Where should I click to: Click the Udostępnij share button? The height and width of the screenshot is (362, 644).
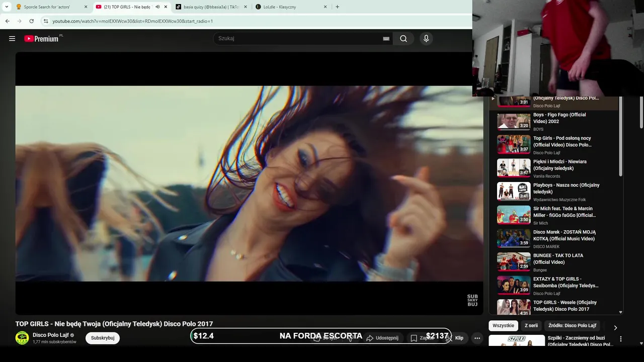pos(382,338)
